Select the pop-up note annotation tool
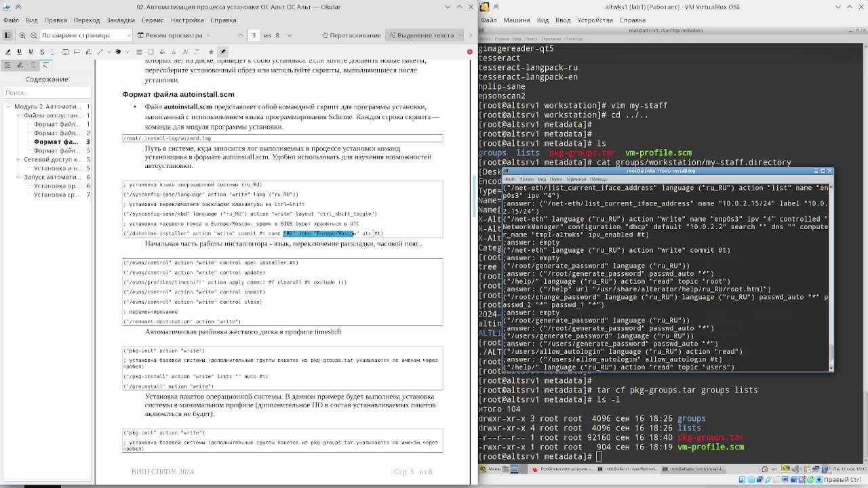The height and width of the screenshot is (488, 868). [x=77, y=52]
